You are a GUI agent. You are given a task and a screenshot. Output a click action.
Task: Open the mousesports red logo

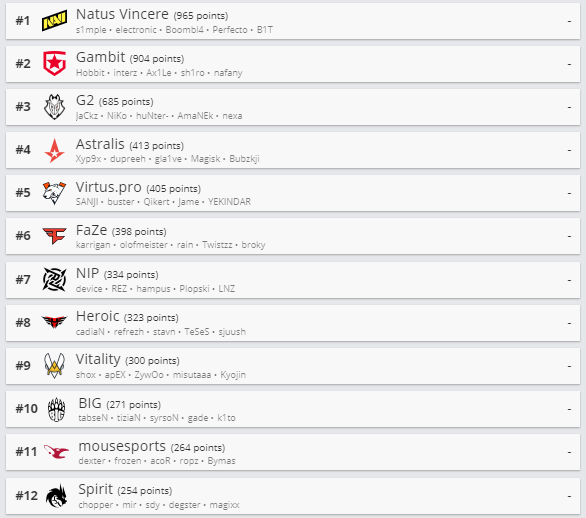pos(56,451)
